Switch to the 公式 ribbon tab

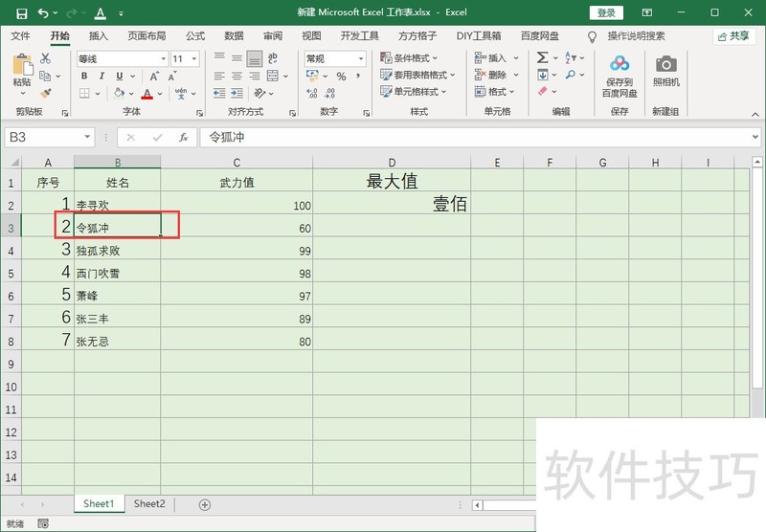(x=195, y=36)
